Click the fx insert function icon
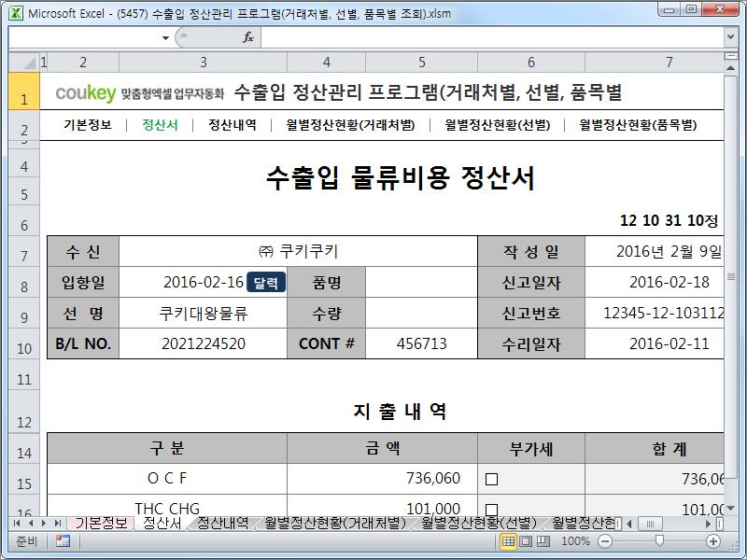The image size is (747, 560). [x=247, y=37]
